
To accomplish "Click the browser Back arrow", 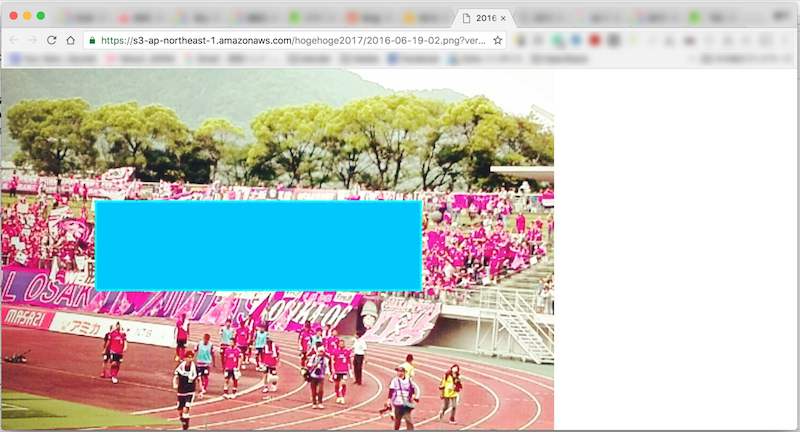I will pos(14,40).
